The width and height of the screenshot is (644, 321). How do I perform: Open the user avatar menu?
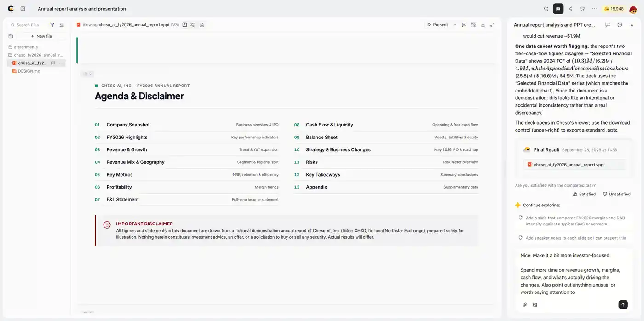633,9
